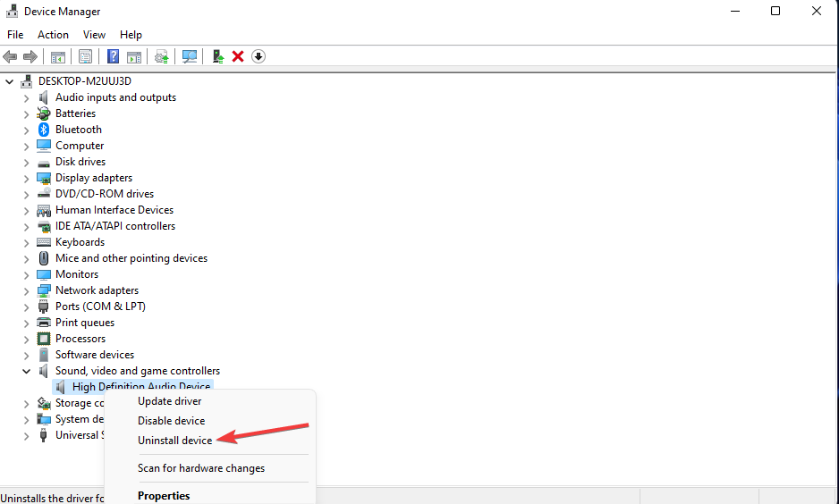The image size is (839, 504).
Task: Click the Print queues printer icon
Action: pyautogui.click(x=43, y=323)
